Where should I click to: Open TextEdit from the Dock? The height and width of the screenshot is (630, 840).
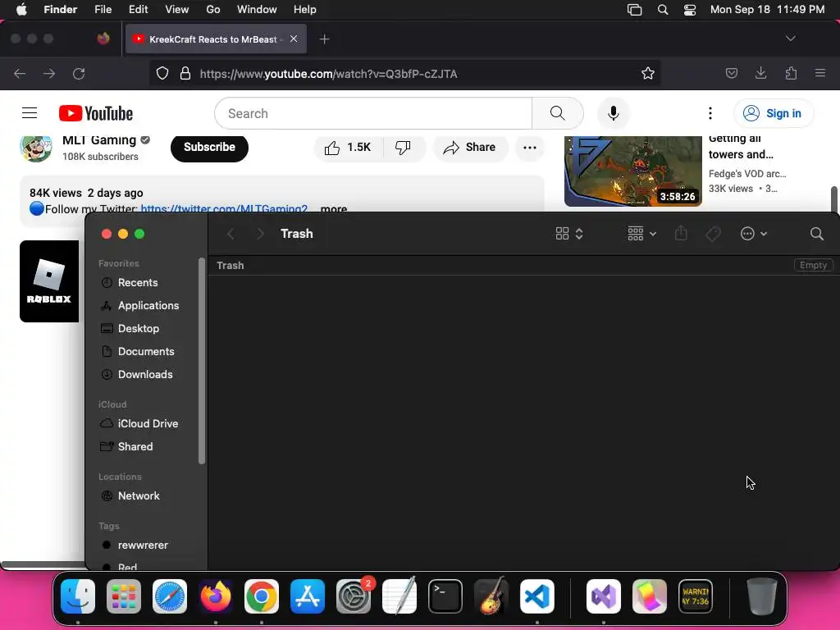coord(399,596)
